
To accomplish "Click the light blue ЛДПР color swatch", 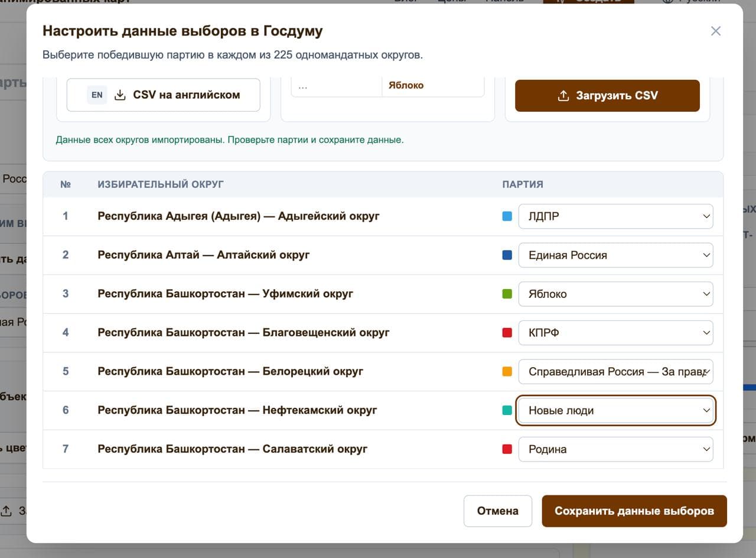I will [507, 216].
